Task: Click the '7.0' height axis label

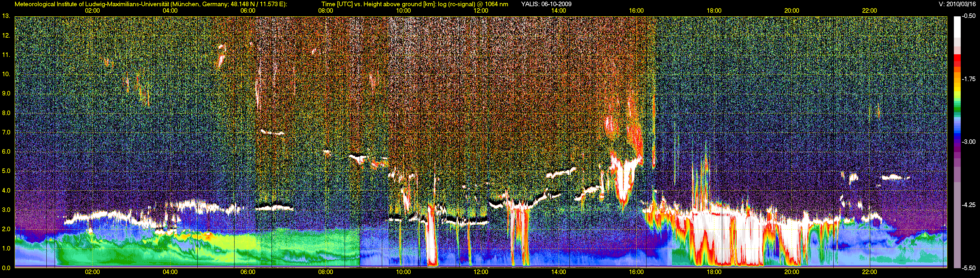Action: click(x=6, y=132)
